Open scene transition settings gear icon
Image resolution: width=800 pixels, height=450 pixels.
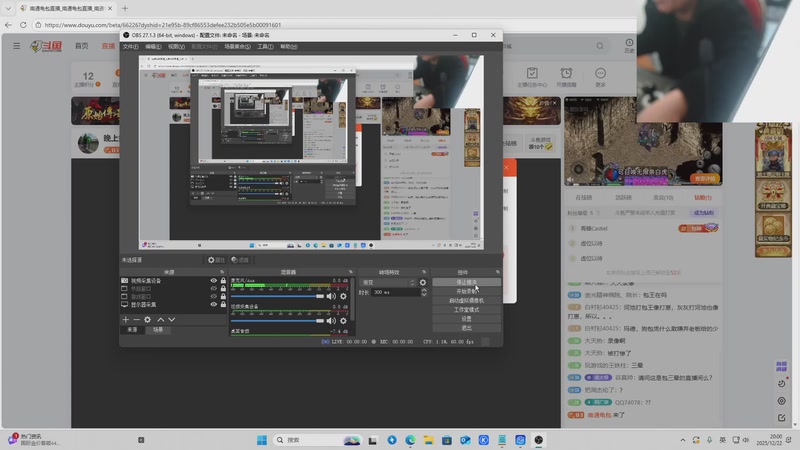[x=423, y=282]
